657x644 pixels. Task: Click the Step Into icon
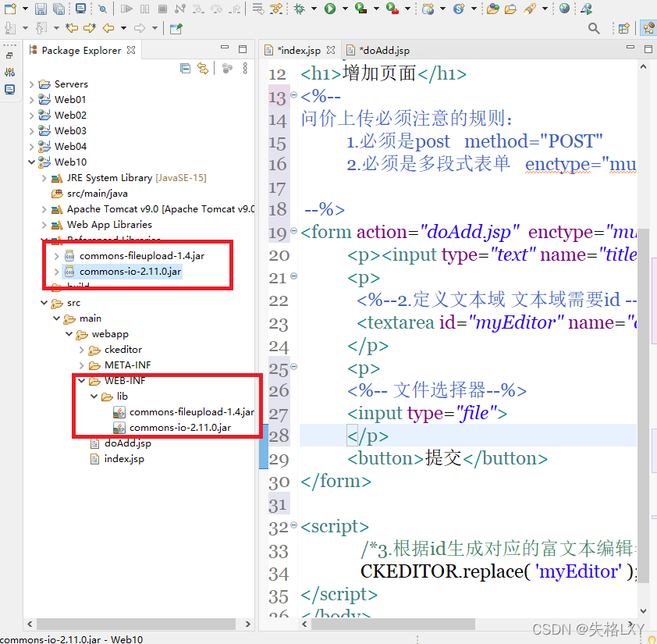(x=198, y=9)
